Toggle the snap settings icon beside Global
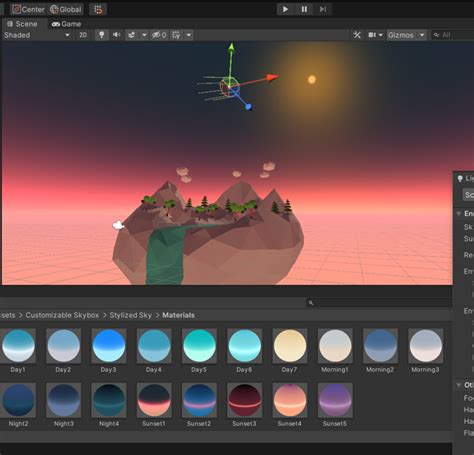Viewport: 474px width, 455px height. coord(98,9)
